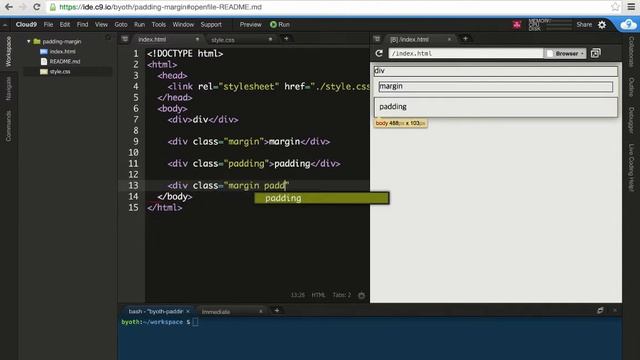This screenshot has width=640, height=360.
Task: Click line 13 in editor gutter
Action: (x=133, y=185)
